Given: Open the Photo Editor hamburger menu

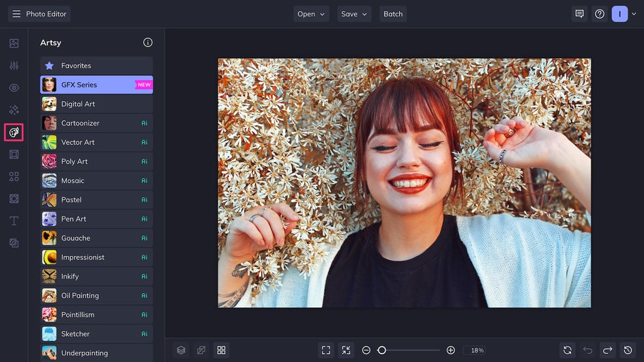Looking at the screenshot, I should [x=16, y=14].
